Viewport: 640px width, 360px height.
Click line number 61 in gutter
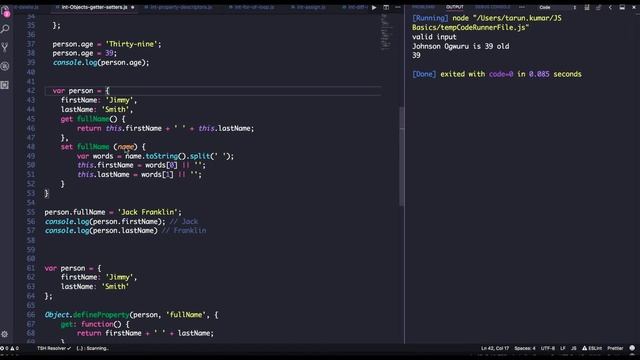point(31,268)
